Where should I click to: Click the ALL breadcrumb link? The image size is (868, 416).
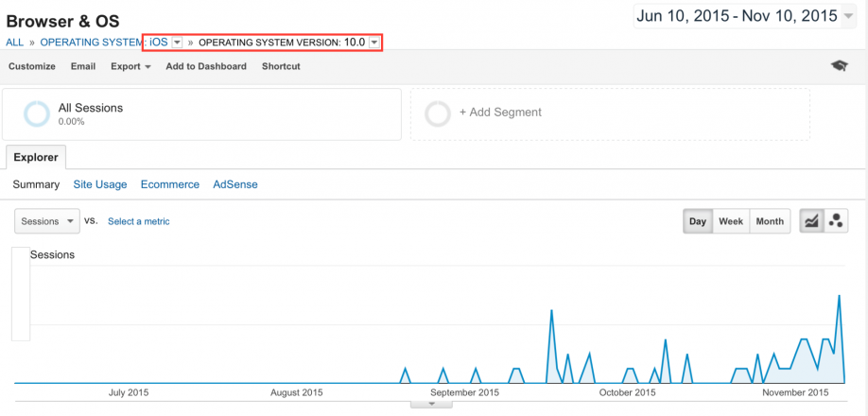[14, 43]
